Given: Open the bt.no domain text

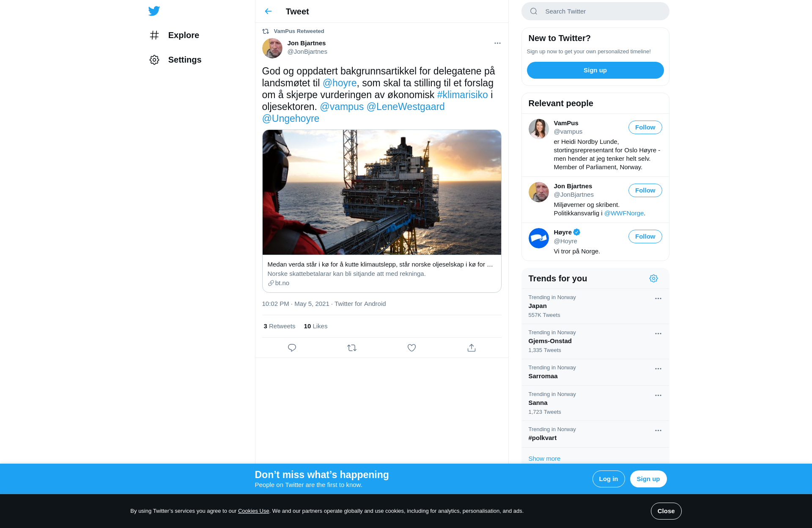Looking at the screenshot, I should point(282,283).
